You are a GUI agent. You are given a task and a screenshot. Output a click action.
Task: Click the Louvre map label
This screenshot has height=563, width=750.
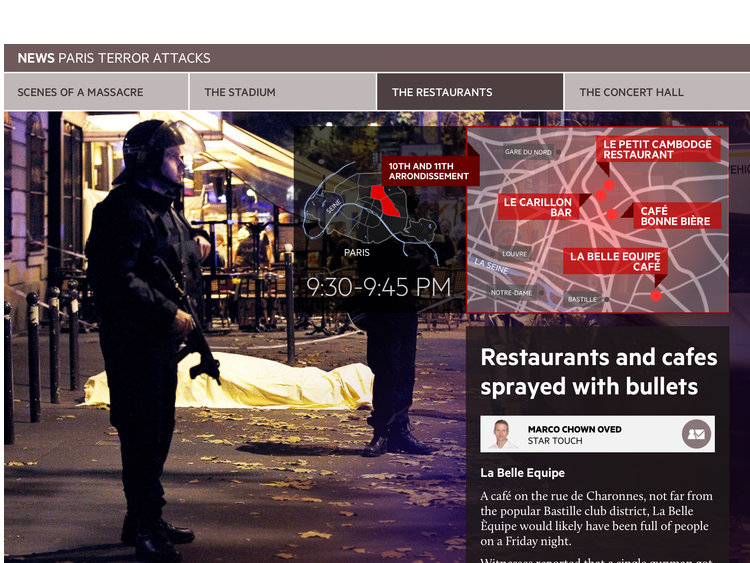pos(515,254)
